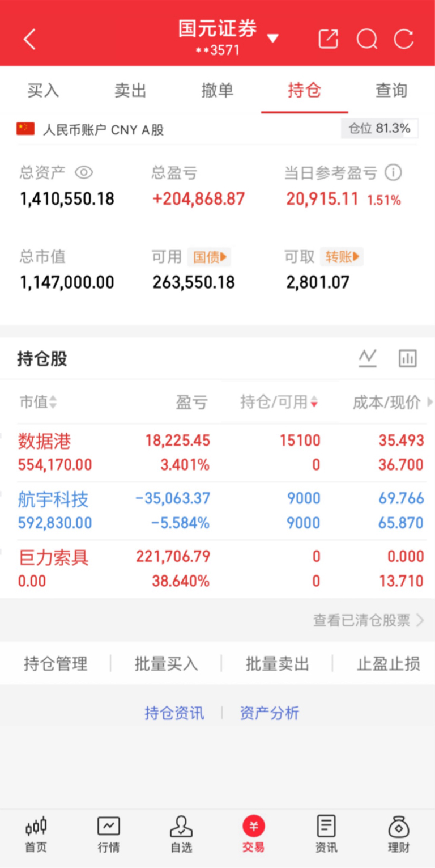Expand more columns arrow beside 成本/现价

[x=430, y=402]
